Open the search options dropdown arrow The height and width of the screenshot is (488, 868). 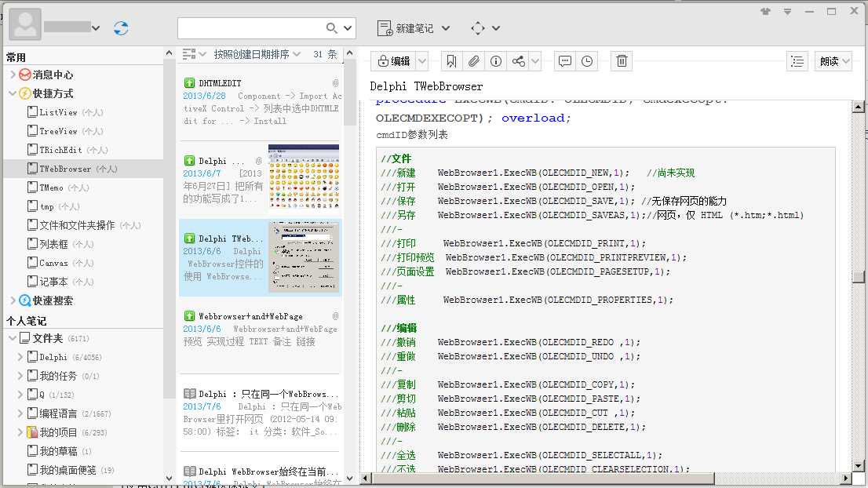348,27
